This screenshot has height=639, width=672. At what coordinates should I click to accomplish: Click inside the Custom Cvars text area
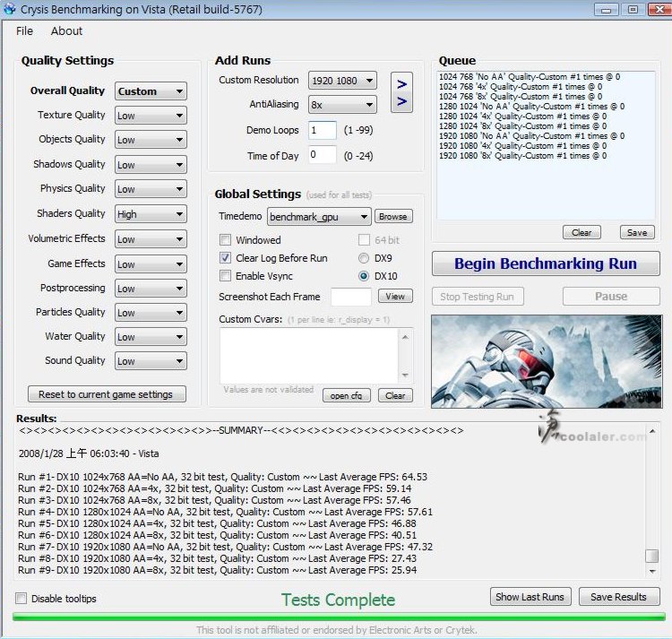click(309, 356)
